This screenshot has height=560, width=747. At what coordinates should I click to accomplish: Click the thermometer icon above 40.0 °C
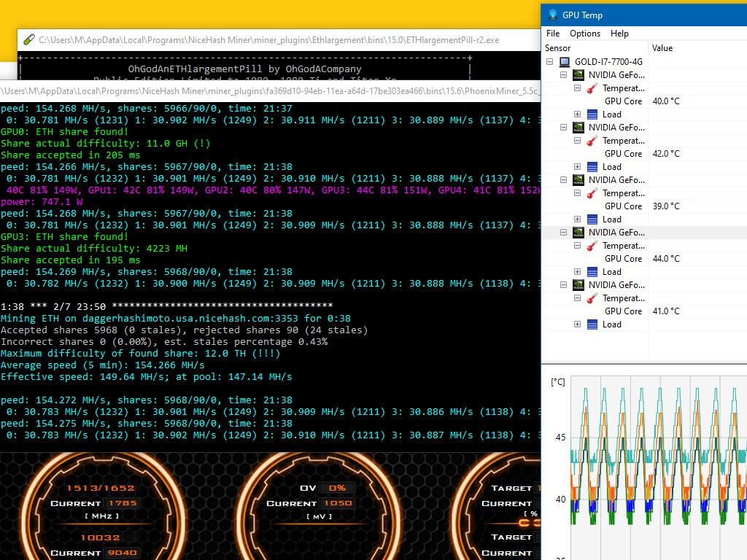point(592,88)
